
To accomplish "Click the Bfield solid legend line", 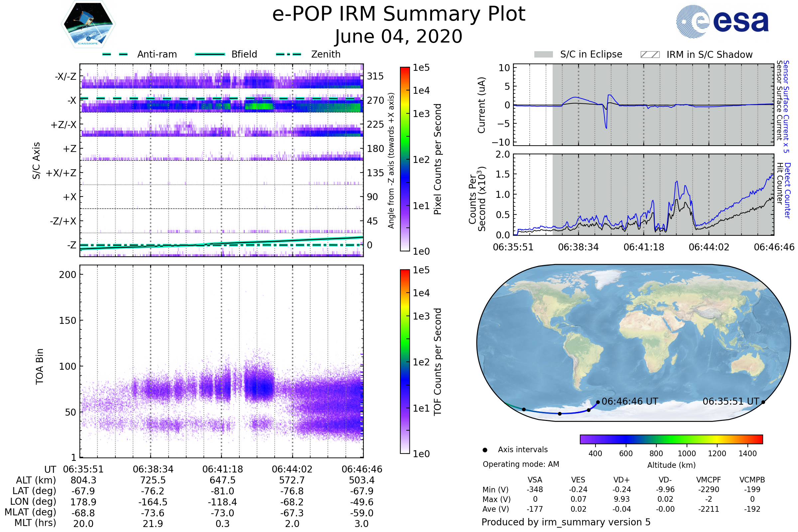I will [x=210, y=54].
